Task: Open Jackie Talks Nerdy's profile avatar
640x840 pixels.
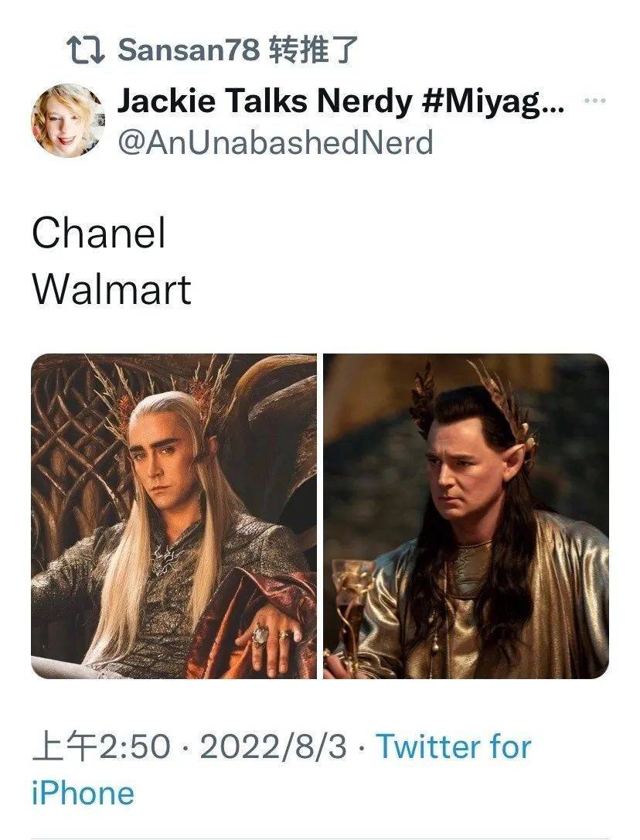Action: (67, 120)
